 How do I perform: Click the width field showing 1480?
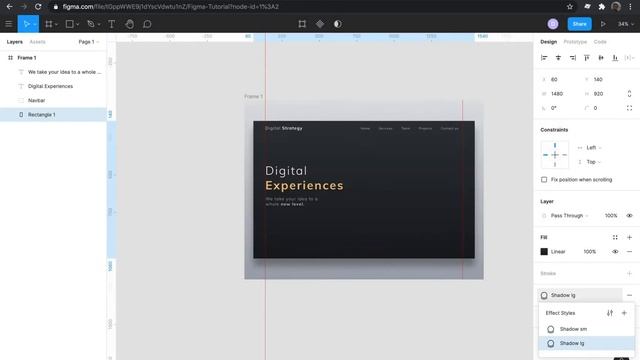click(x=560, y=94)
